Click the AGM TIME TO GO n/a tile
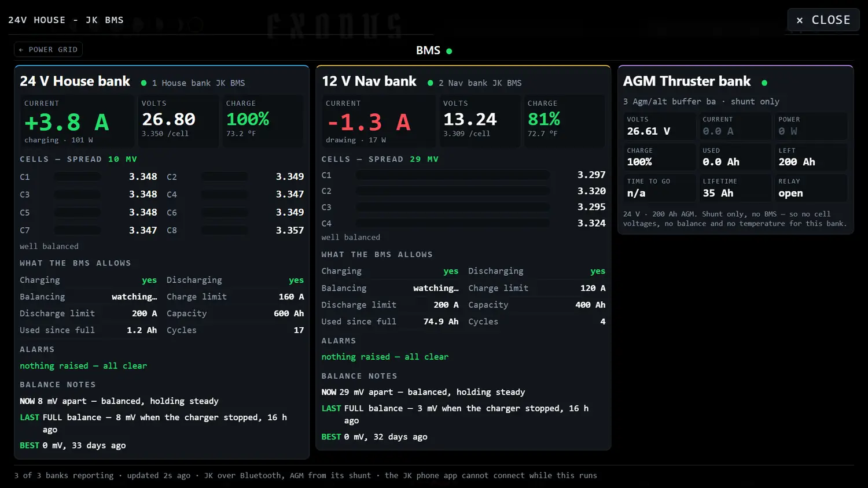The image size is (868, 488). (659, 188)
